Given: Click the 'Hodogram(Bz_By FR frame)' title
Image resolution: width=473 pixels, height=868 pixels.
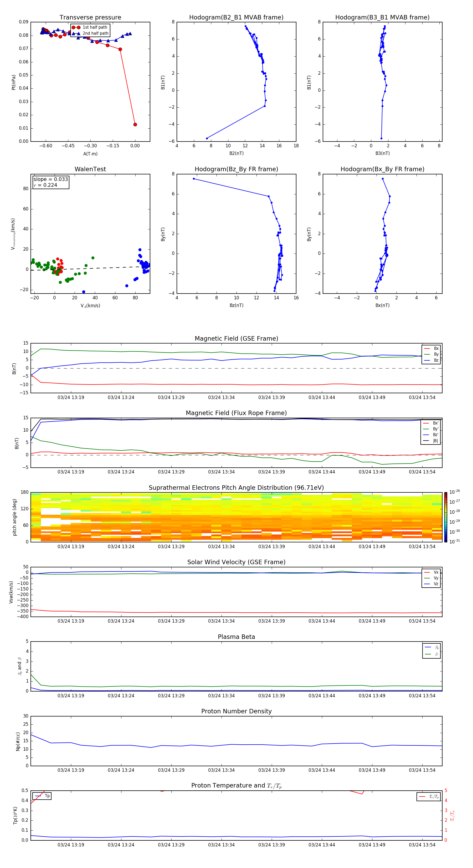Looking at the screenshot, I should [236, 169].
